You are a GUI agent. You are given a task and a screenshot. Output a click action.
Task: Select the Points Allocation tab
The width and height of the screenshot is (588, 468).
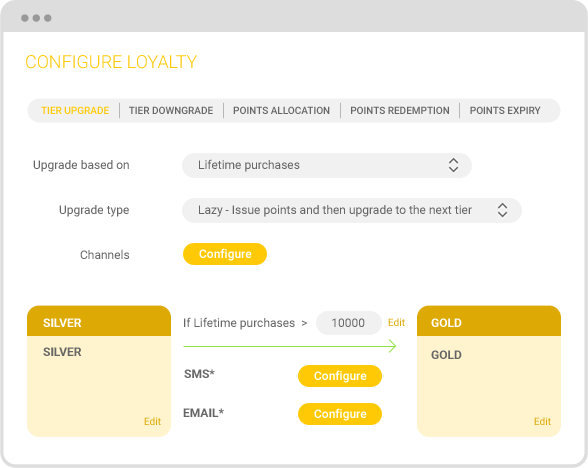click(x=281, y=111)
